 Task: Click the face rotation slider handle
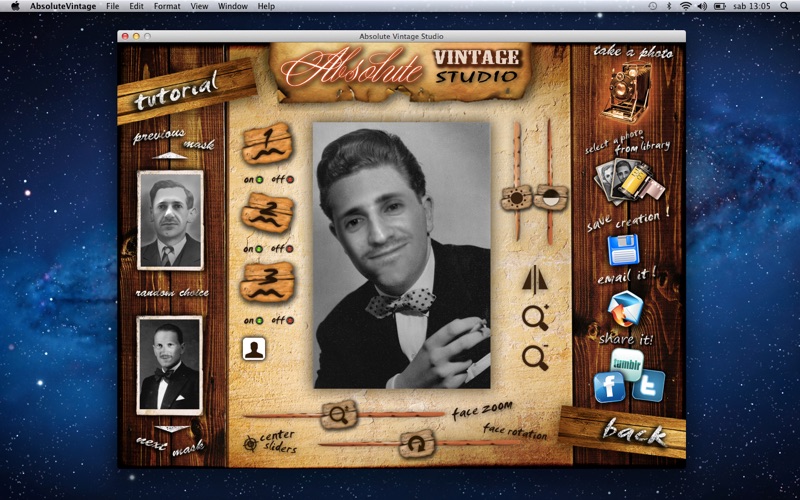pyautogui.click(x=417, y=444)
